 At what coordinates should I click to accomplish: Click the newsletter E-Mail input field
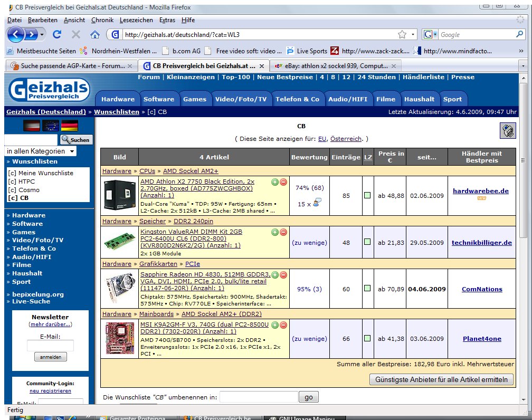[50, 346]
